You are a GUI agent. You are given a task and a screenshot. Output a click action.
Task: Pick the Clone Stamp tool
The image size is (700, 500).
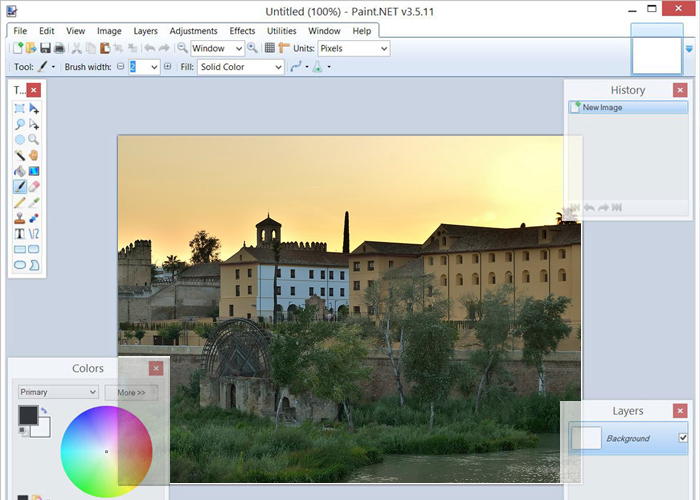point(20,217)
